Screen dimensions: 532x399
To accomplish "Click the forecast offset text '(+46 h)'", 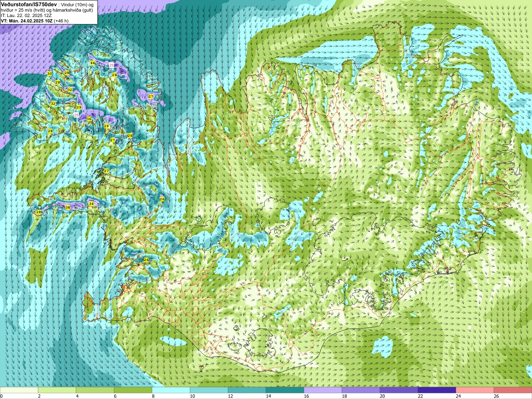I will tap(62, 20).
